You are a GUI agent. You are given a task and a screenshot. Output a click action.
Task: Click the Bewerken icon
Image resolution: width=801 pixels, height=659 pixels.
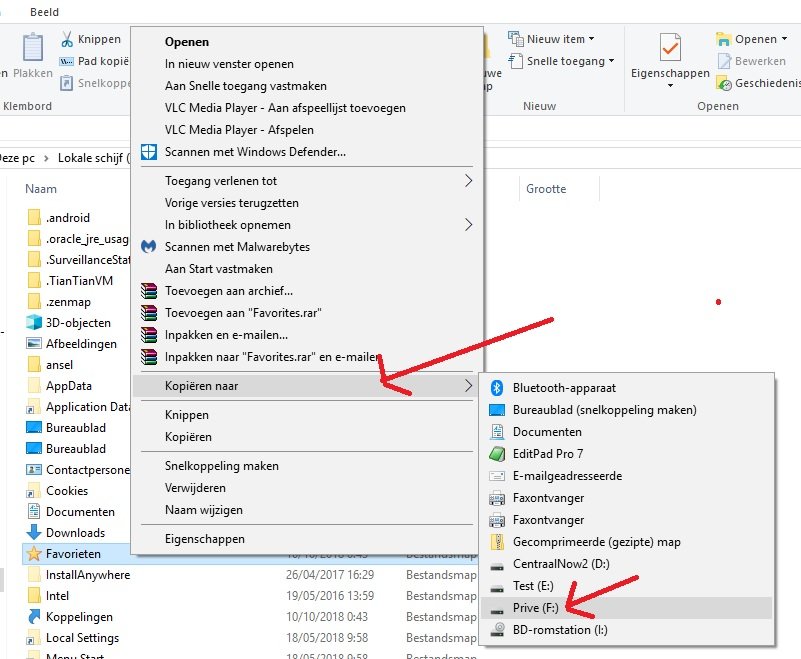724,61
